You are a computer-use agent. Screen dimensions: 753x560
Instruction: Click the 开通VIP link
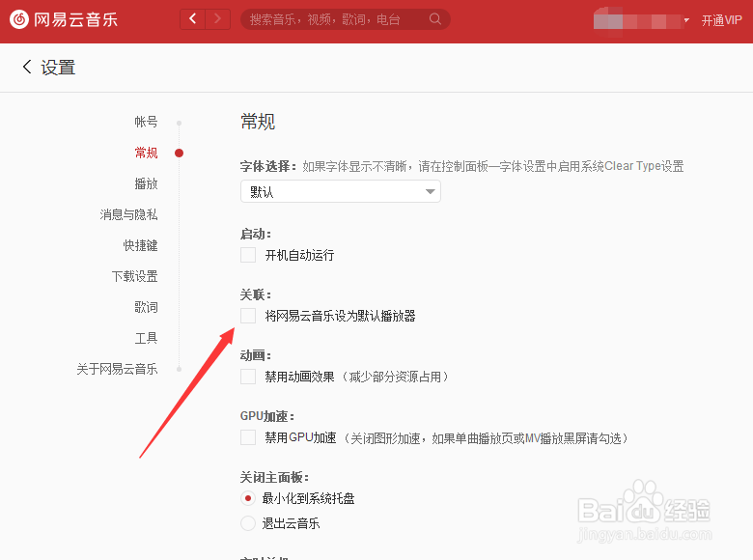722,20
